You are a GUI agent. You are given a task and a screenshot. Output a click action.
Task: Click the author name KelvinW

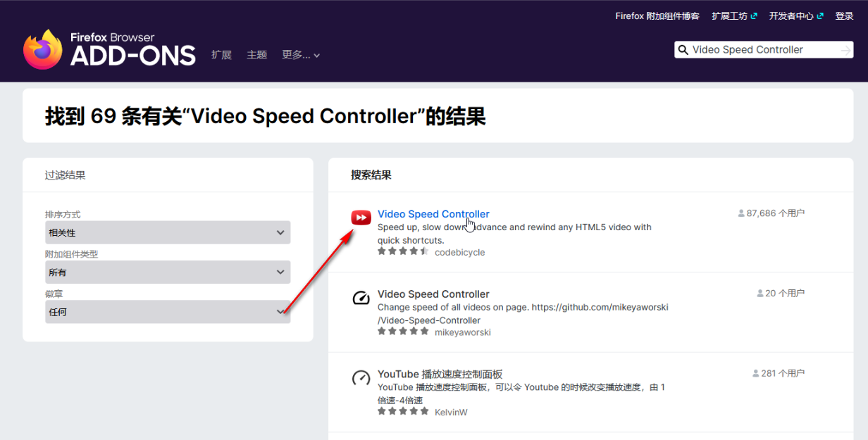click(x=451, y=412)
